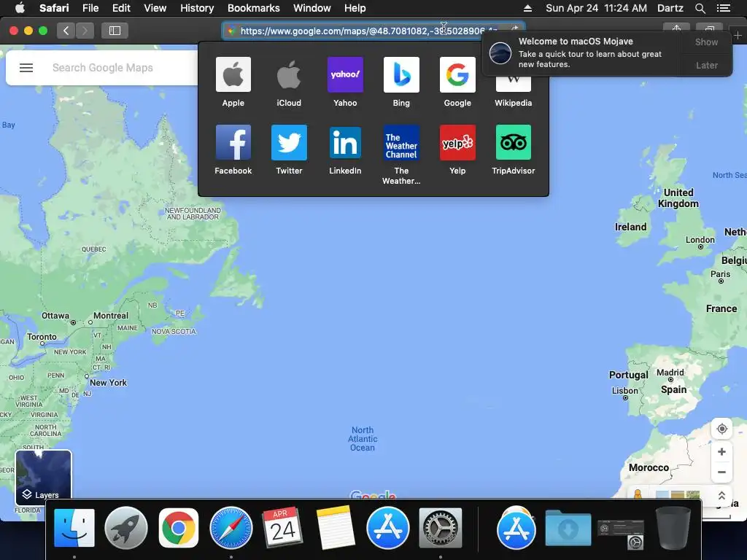Screen dimensions: 747x560
Task: Open Notes from the Dock
Action: pyautogui.click(x=336, y=528)
